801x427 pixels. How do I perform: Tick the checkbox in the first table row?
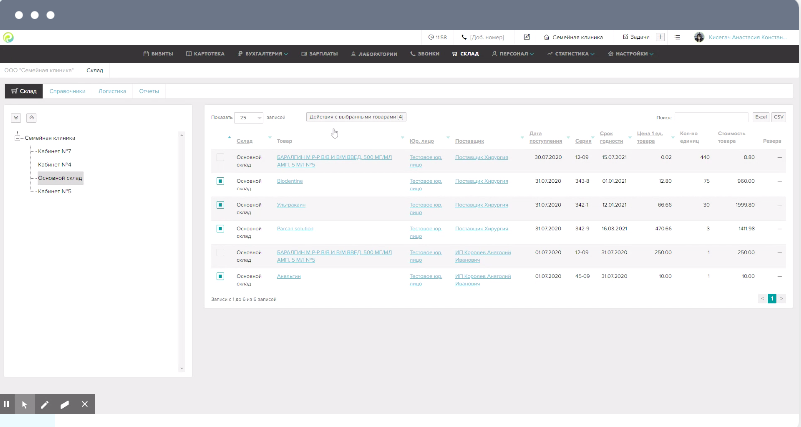click(220, 158)
